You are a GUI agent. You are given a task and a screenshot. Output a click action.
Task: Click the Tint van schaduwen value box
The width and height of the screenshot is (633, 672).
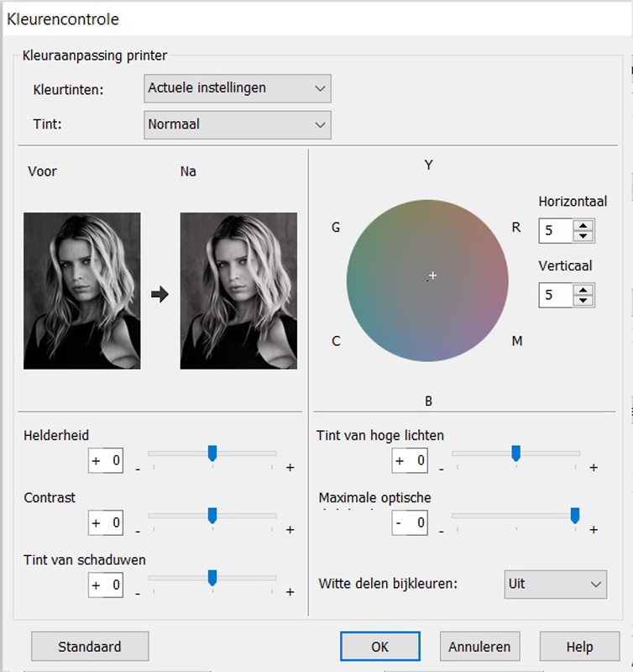(x=106, y=585)
